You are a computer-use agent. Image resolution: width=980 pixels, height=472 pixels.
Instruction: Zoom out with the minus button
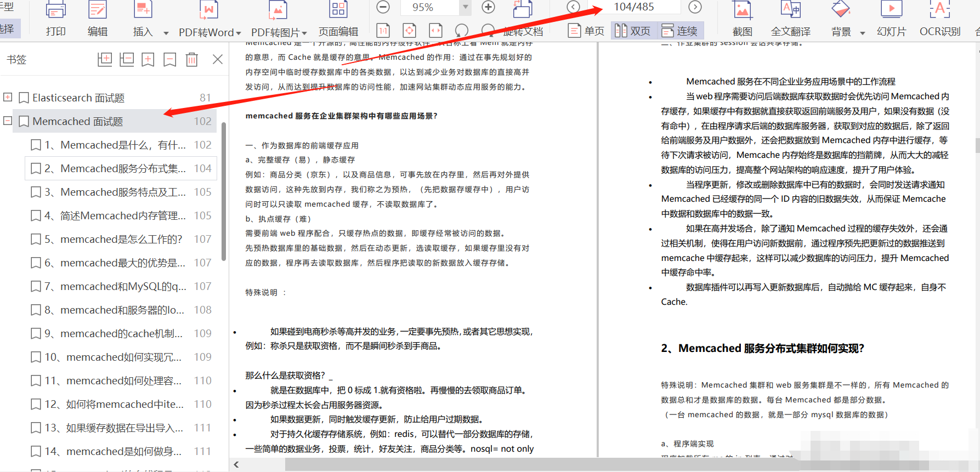tap(383, 7)
